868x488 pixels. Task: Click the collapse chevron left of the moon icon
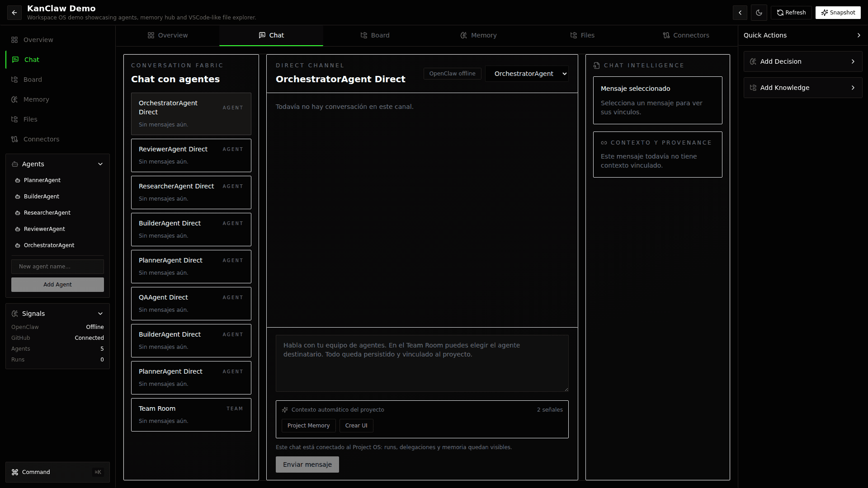point(740,13)
